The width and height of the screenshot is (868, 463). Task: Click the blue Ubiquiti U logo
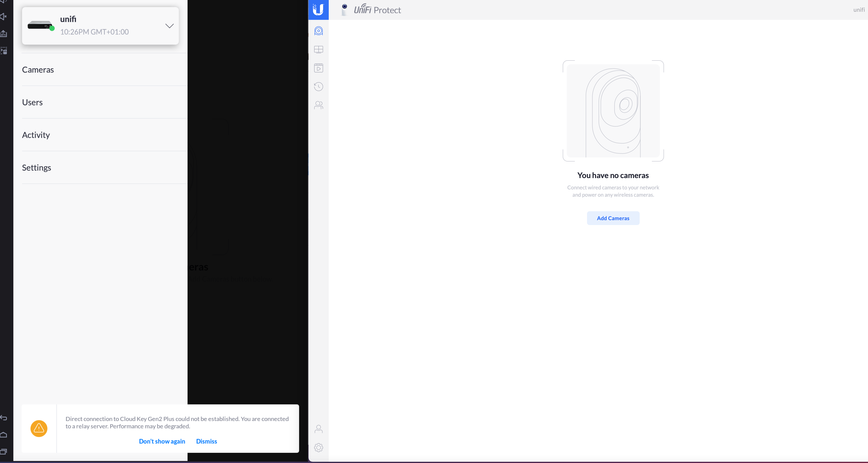[318, 10]
